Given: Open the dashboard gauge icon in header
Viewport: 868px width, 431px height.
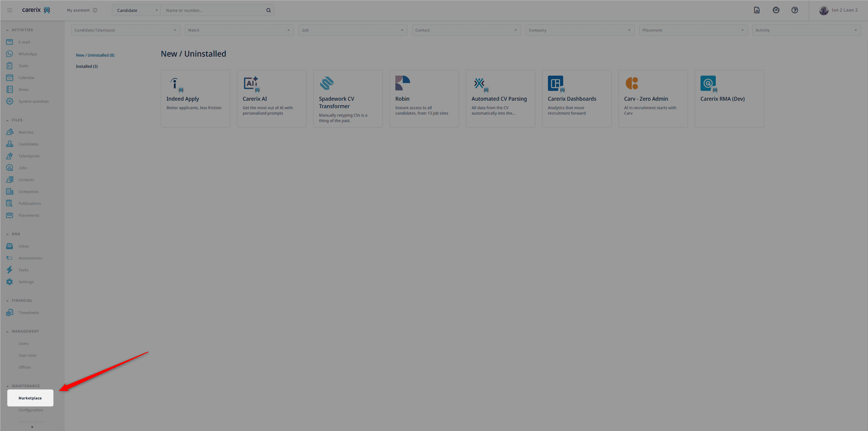Looking at the screenshot, I should click(776, 10).
